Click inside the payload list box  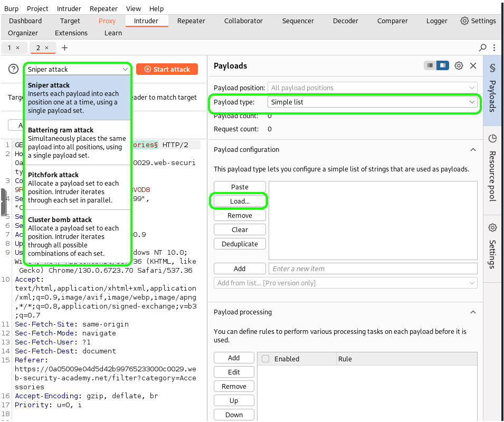point(373,220)
